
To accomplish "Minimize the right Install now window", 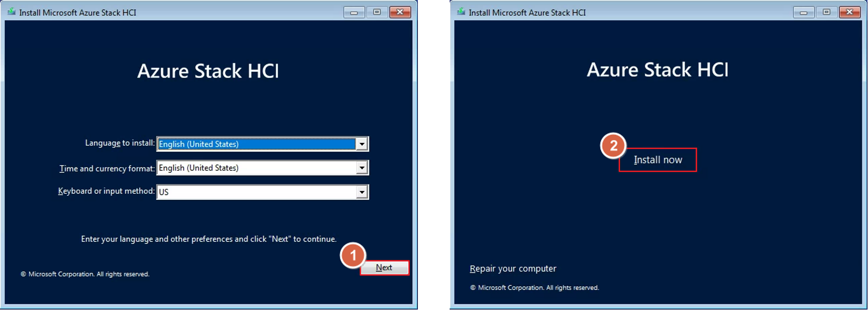I will click(x=803, y=12).
